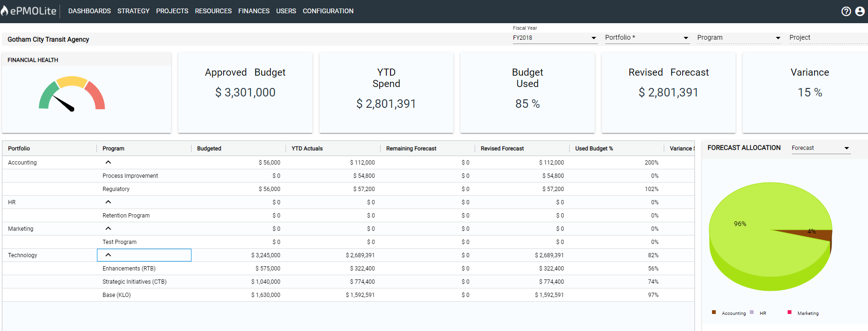
Task: Click the Accounting legend color square
Action: 714,313
